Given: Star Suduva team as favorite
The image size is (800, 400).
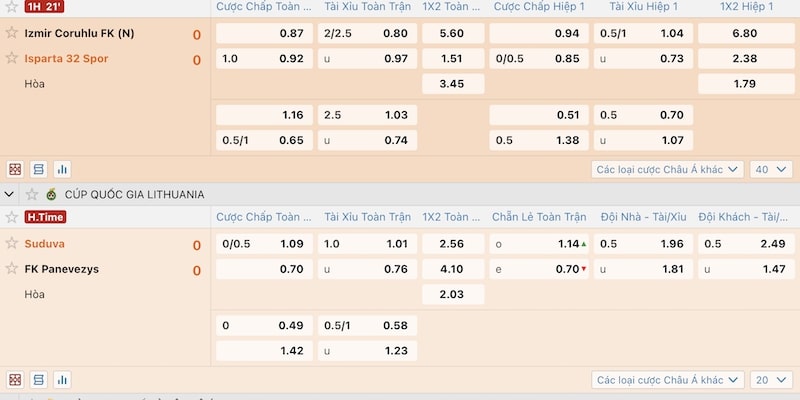Looking at the screenshot, I should click(12, 243).
